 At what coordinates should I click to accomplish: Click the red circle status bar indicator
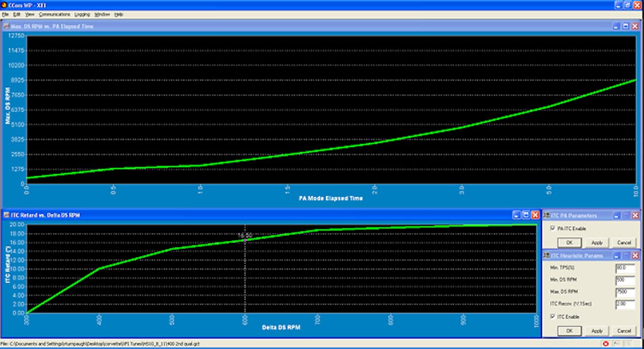tap(605, 344)
